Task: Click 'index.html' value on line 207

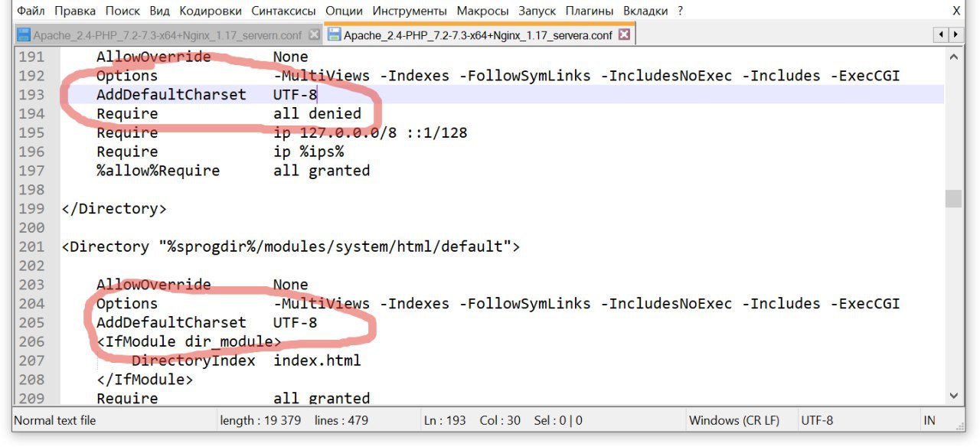Action: 317,361
